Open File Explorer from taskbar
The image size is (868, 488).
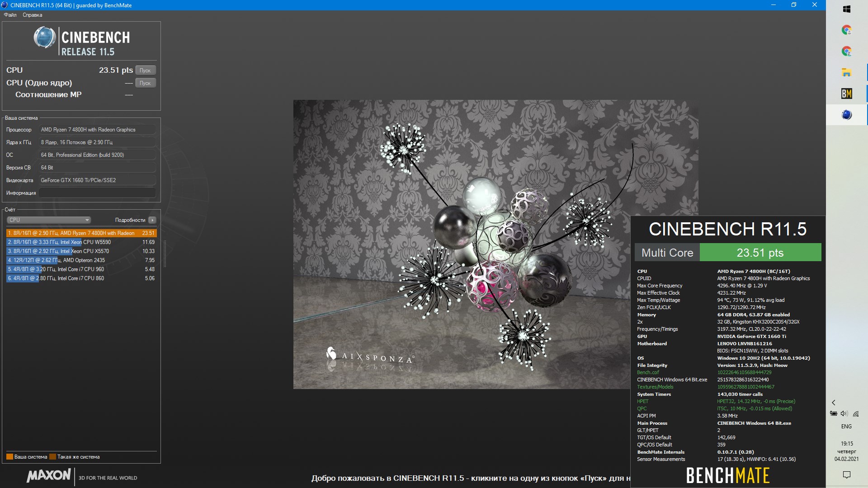tap(847, 72)
